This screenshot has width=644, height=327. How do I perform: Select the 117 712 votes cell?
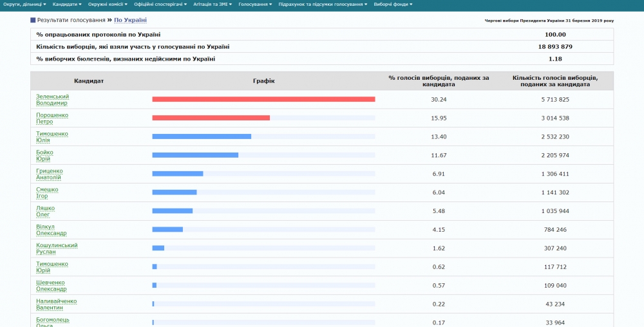click(555, 267)
